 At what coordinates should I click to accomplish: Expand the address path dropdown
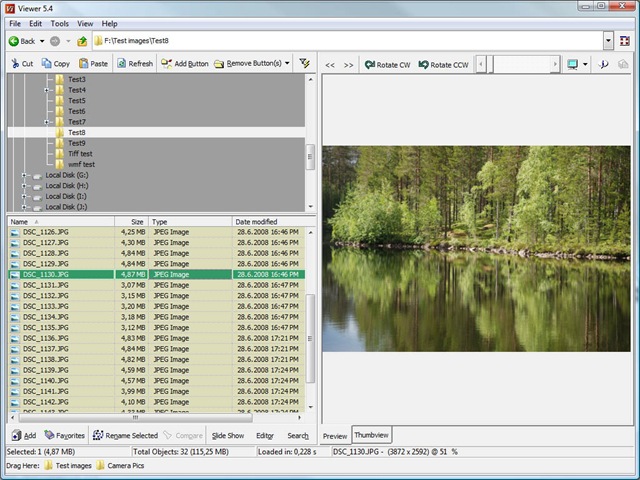[608, 41]
